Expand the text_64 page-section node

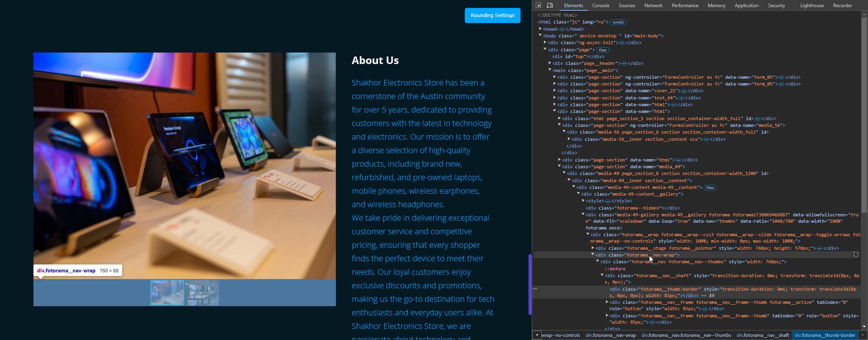tap(555, 97)
